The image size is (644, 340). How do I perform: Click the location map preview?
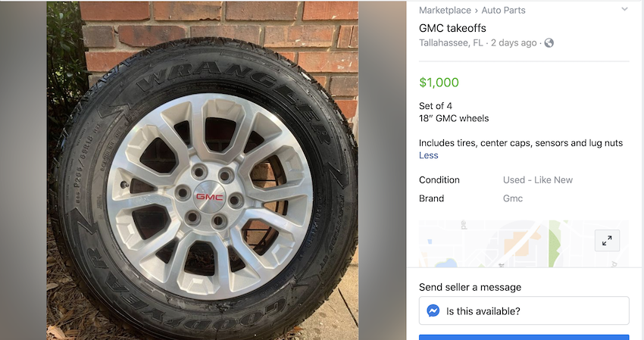[500, 242]
